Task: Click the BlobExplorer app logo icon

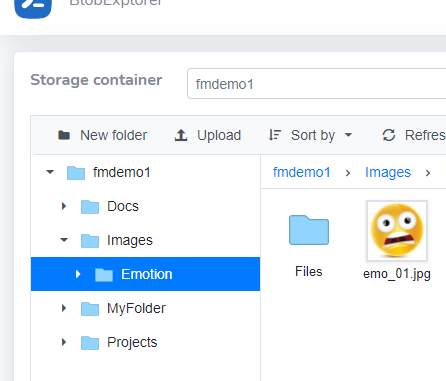Action: click(x=33, y=8)
